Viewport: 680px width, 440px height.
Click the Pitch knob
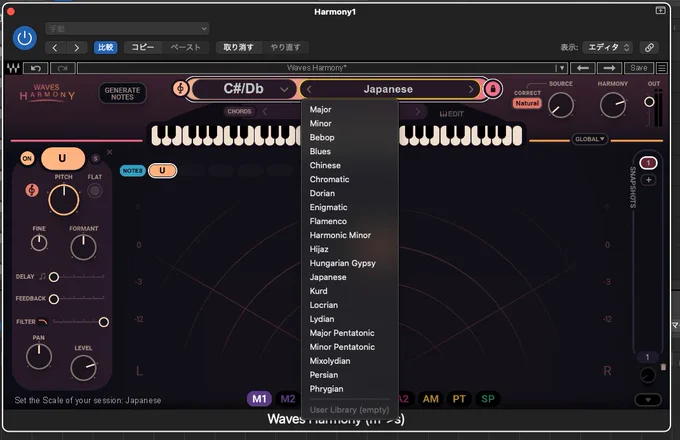64,200
